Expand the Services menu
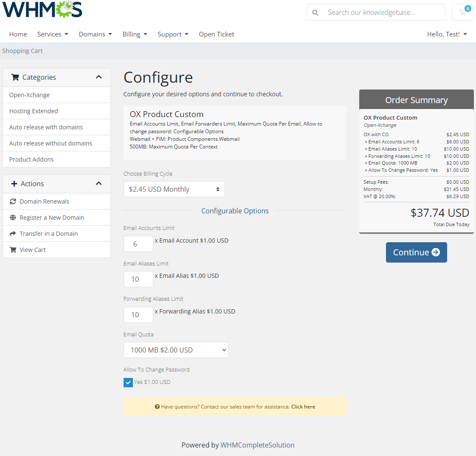Viewport: 476px width, 456px height. point(53,34)
